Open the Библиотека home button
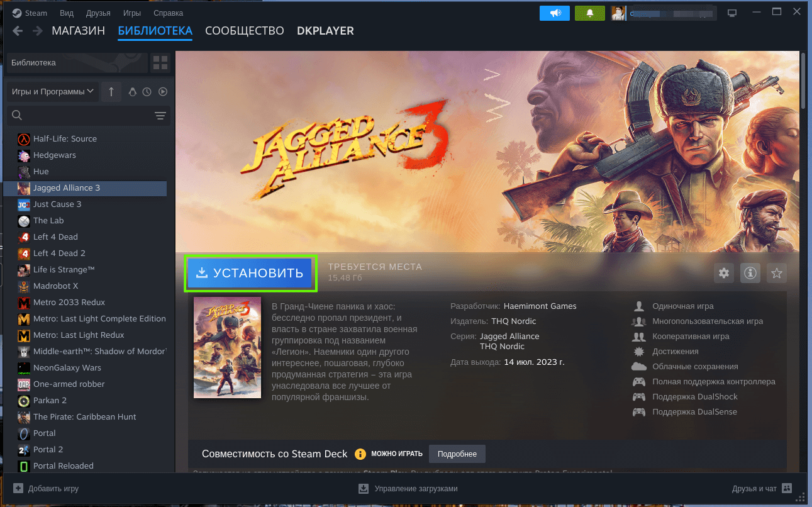This screenshot has width=812, height=507. pos(76,63)
